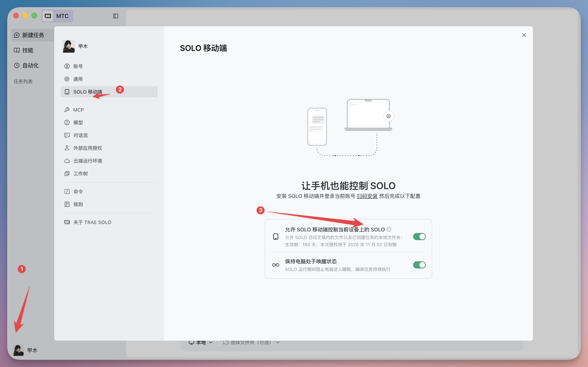The height and width of the screenshot is (367, 588).
Task: Open the 规则 settings section
Action: coord(109,204)
